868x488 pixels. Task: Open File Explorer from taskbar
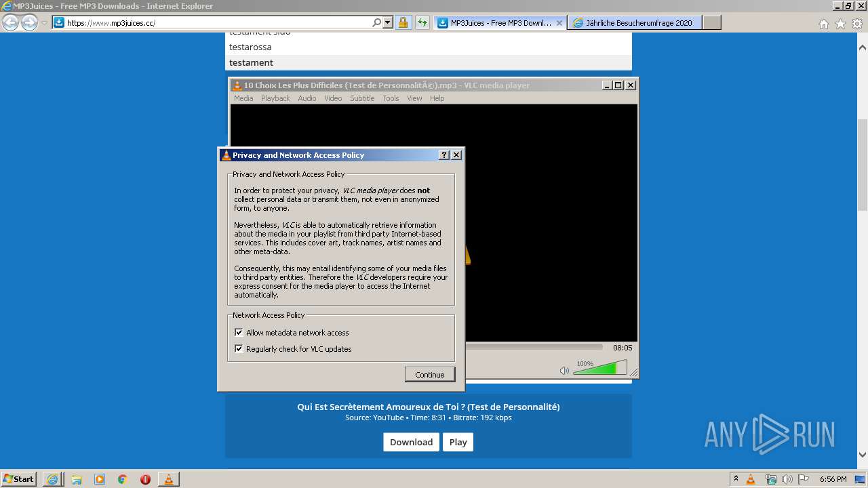click(77, 479)
